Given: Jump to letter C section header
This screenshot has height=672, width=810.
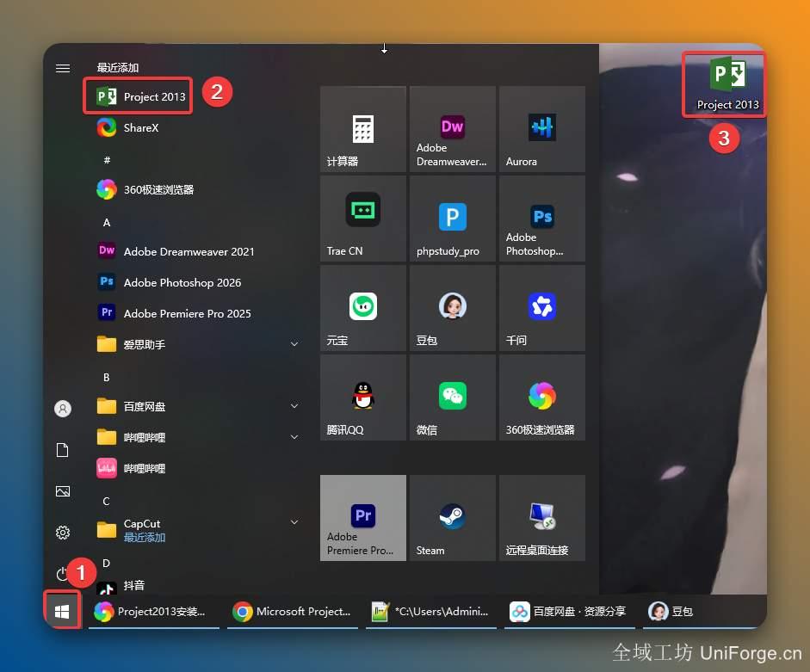Looking at the screenshot, I should (107, 502).
